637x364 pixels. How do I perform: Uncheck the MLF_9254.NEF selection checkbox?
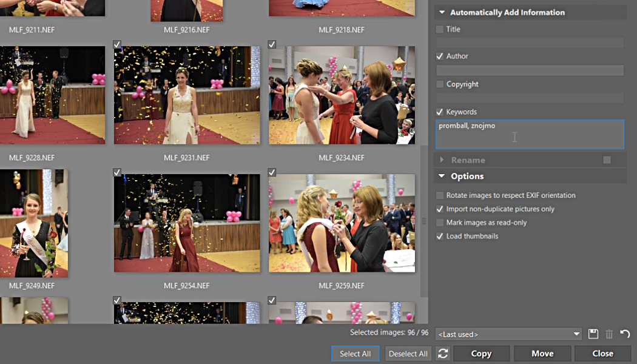pyautogui.click(x=117, y=172)
